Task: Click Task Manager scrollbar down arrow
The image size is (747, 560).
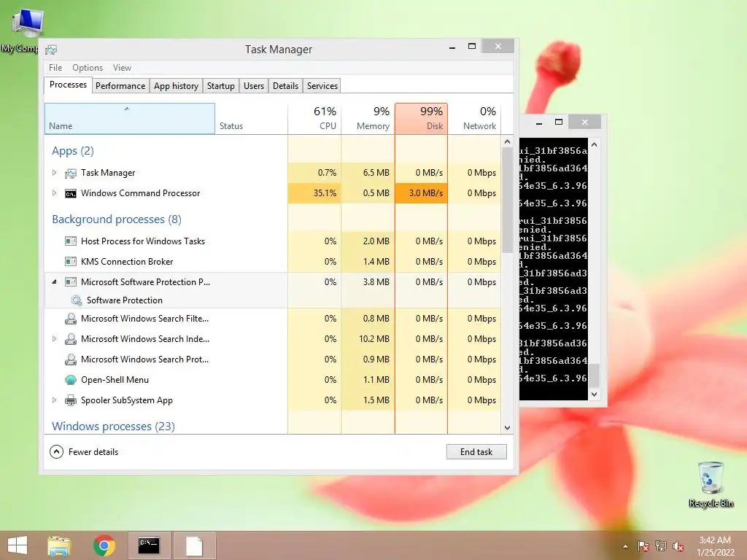Action: click(508, 428)
